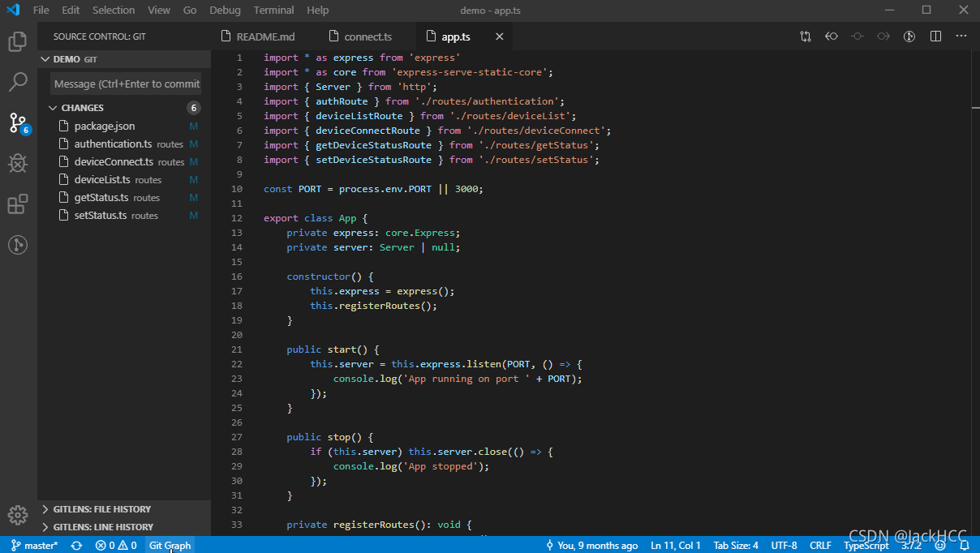Select the app.ts editor tab
The width and height of the screenshot is (980, 553).
465,36
